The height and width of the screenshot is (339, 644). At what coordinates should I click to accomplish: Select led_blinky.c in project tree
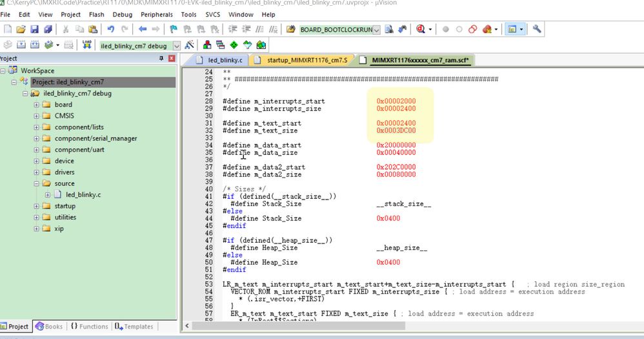(83, 195)
